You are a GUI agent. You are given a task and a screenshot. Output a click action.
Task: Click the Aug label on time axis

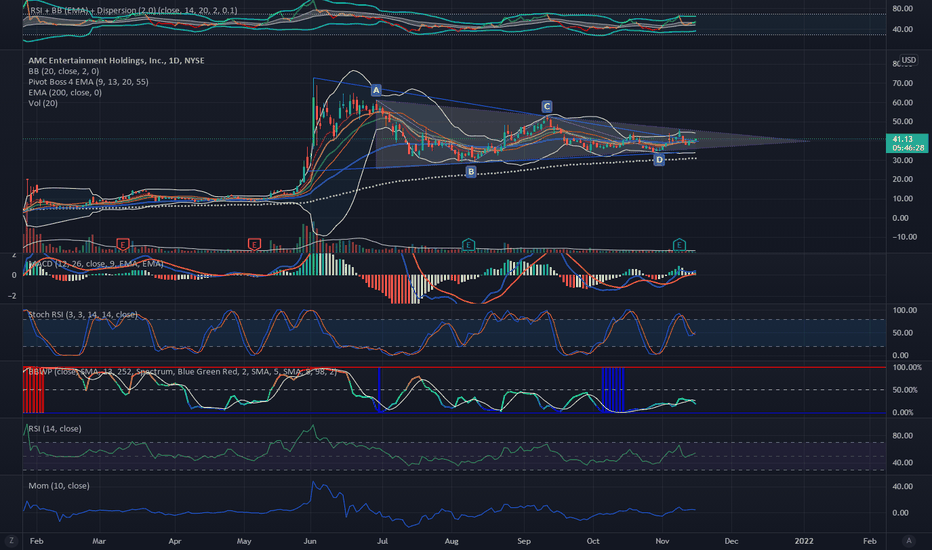[x=452, y=541]
